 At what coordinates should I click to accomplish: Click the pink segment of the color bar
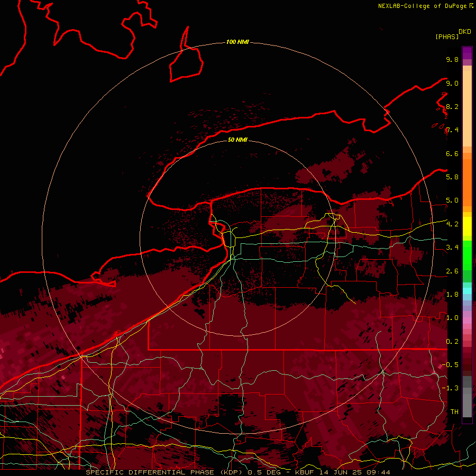click(x=467, y=321)
